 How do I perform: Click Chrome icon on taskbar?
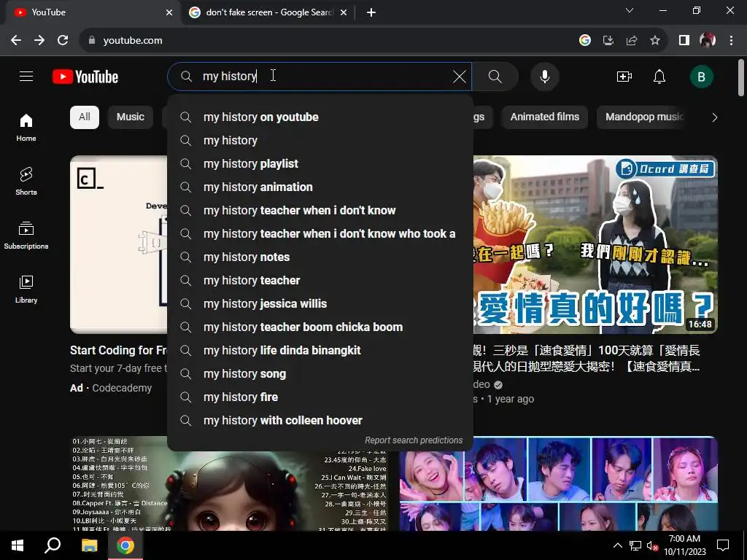(x=125, y=545)
